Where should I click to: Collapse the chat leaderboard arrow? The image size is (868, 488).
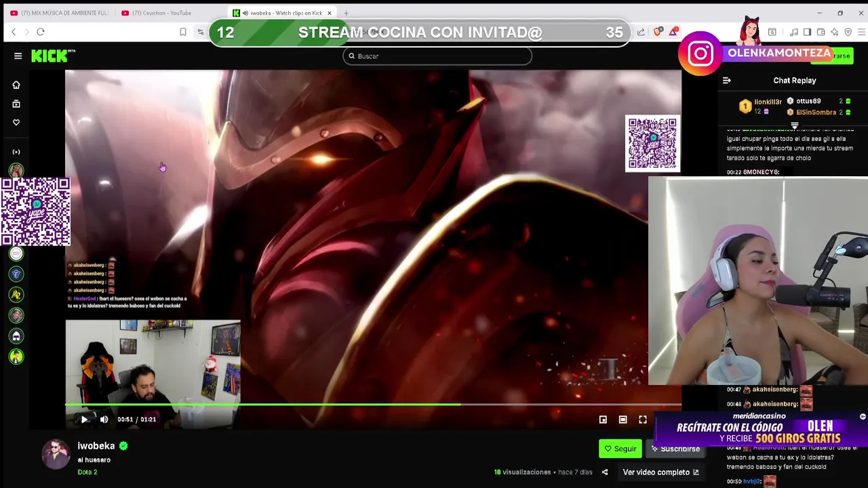[795, 126]
